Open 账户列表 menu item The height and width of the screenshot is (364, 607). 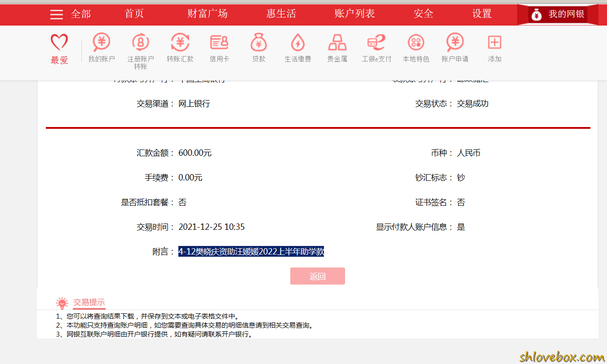point(355,14)
